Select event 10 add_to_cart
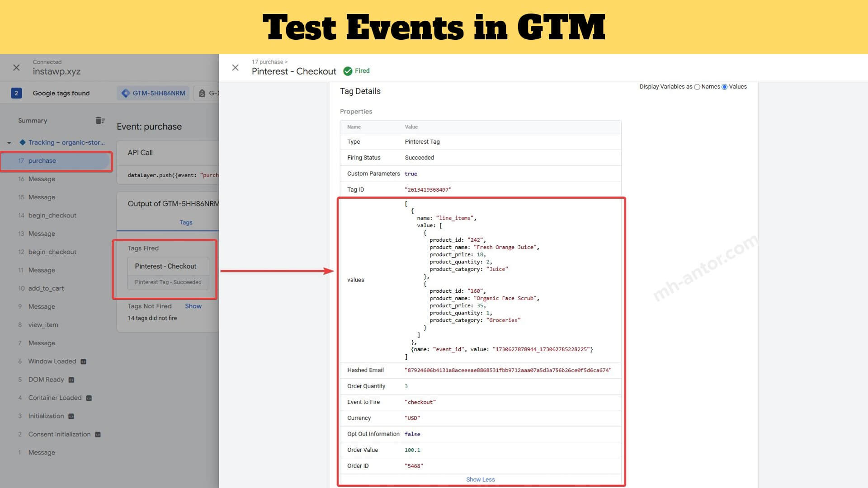The width and height of the screenshot is (868, 488). click(x=56, y=288)
